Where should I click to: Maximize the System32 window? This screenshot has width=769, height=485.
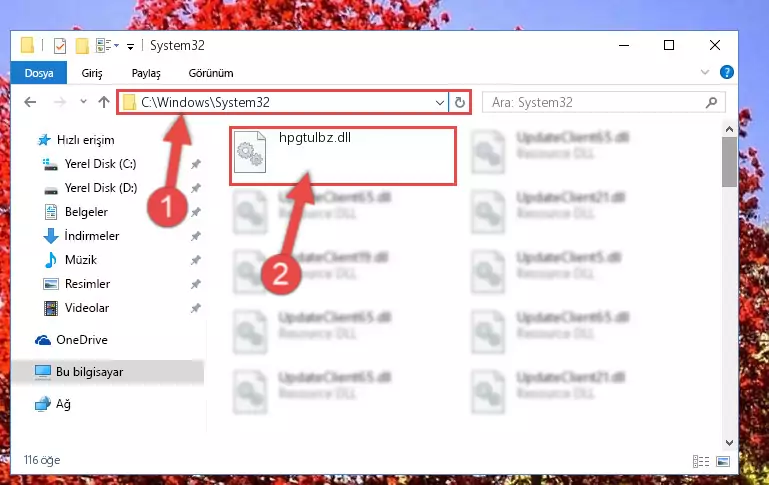click(668, 45)
